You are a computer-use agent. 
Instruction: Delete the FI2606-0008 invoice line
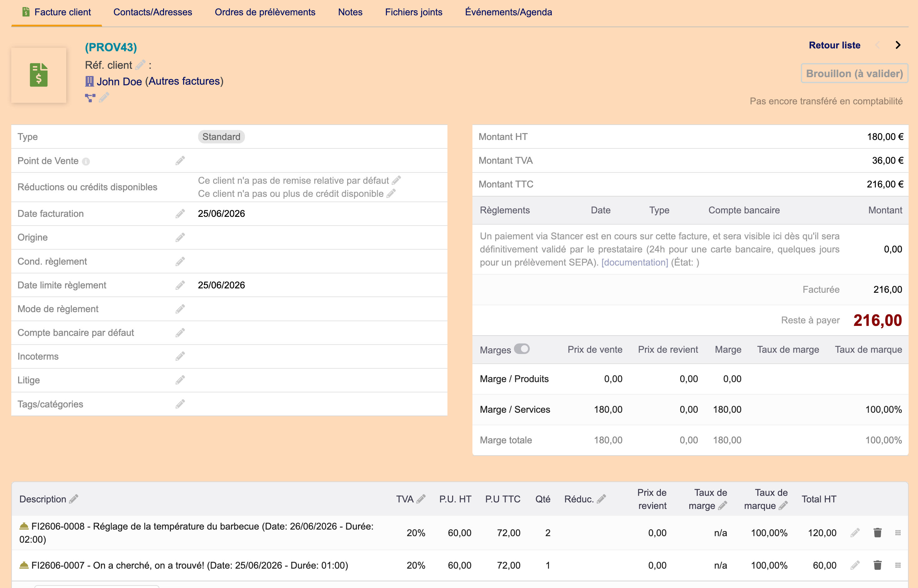point(877,533)
